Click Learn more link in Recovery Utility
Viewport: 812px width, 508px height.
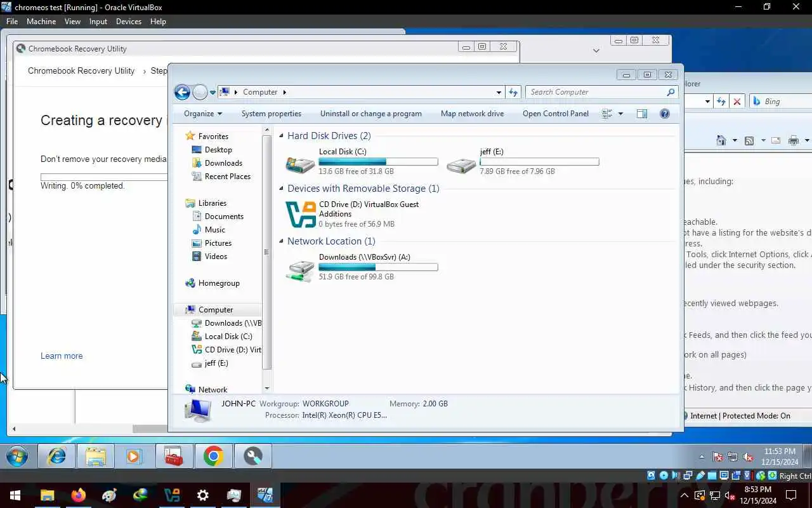(62, 356)
